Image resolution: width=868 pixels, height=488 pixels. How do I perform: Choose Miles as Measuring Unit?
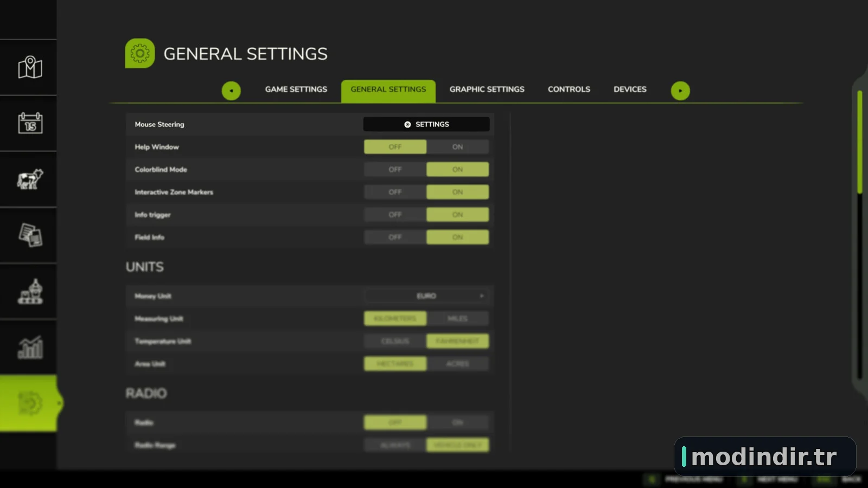(x=458, y=319)
